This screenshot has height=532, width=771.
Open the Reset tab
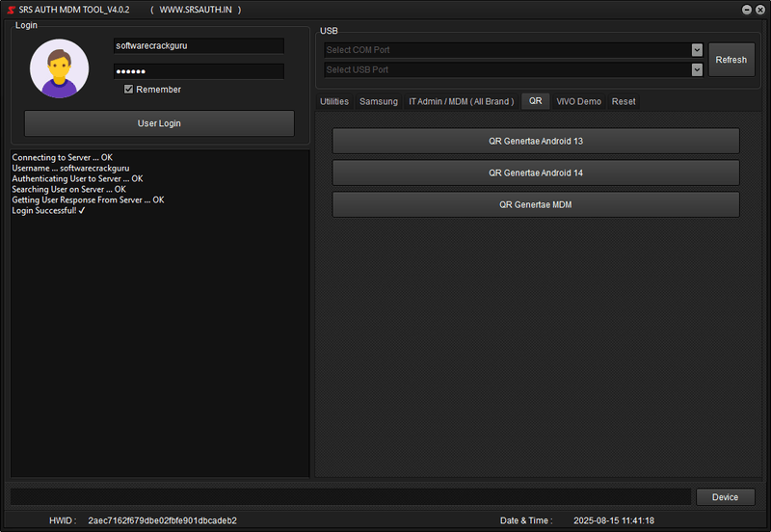click(x=624, y=101)
